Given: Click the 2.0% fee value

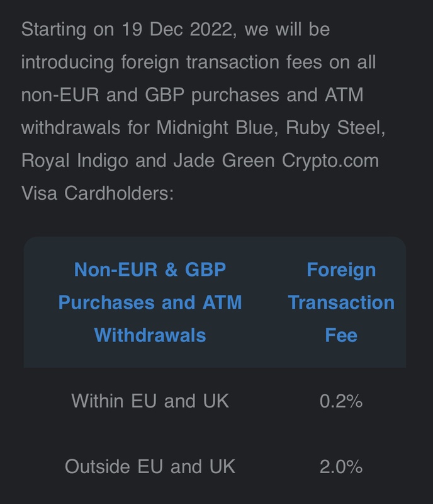Looking at the screenshot, I should (341, 467).
